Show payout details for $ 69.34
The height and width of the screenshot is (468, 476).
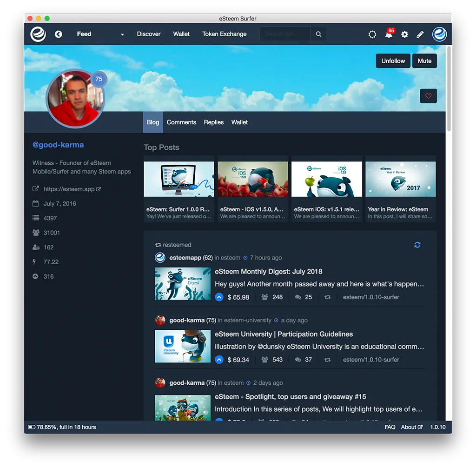(238, 360)
